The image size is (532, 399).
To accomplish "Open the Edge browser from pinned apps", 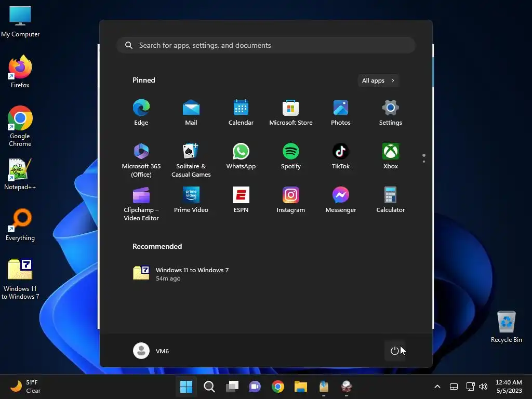I will click(x=141, y=113).
